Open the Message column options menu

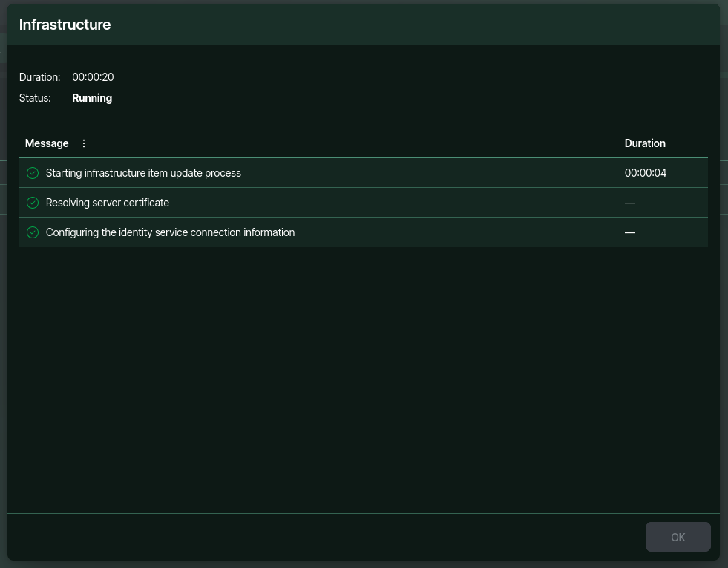click(84, 143)
